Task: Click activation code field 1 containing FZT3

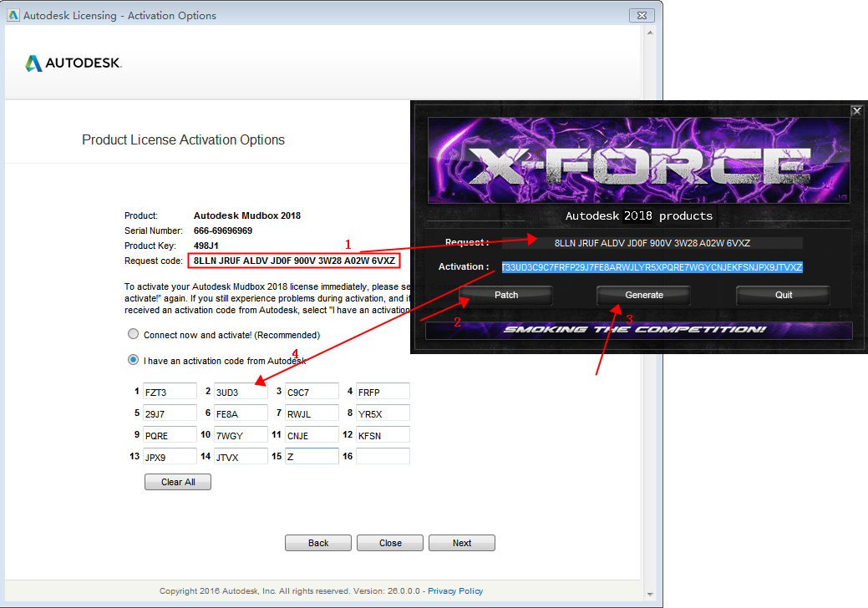Action: 170,392
